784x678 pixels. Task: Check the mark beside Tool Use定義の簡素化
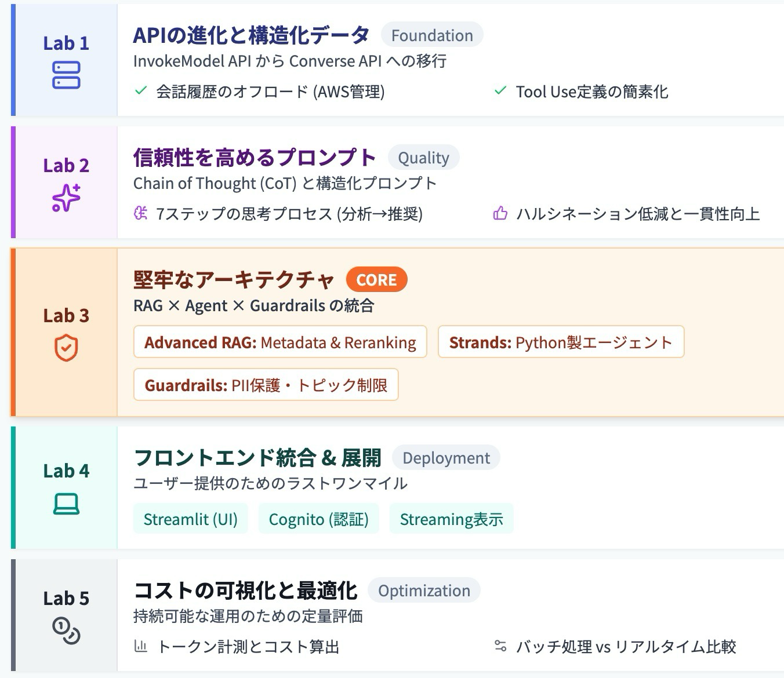pyautogui.click(x=500, y=91)
